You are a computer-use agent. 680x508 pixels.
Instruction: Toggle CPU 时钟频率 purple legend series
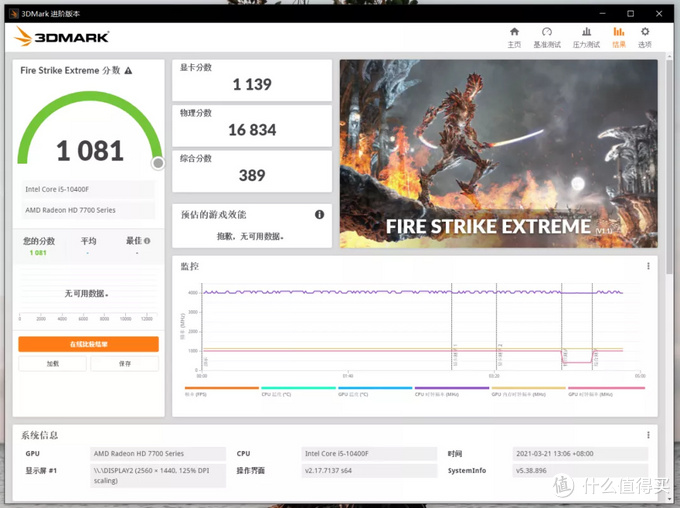coord(452,392)
